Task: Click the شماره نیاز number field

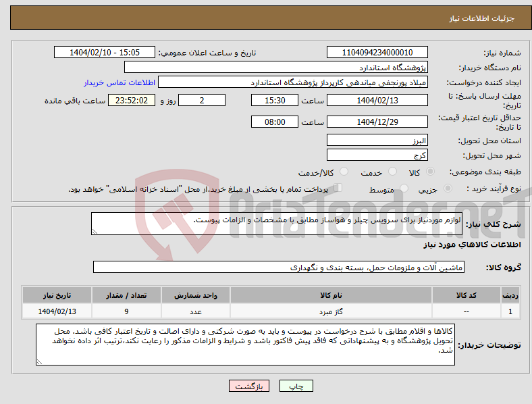Action: [377, 52]
